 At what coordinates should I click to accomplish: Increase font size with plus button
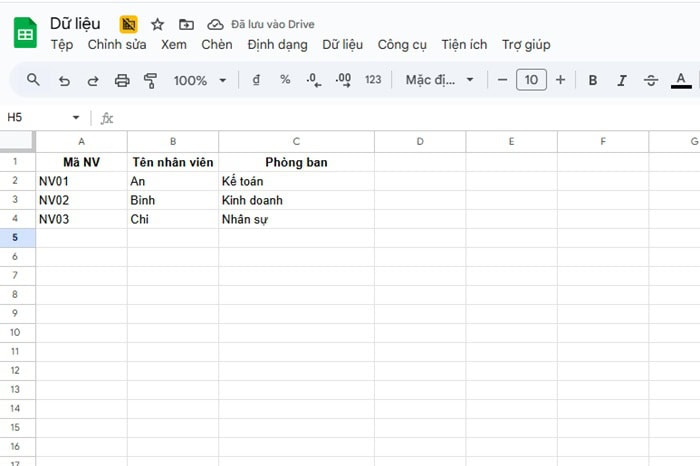click(560, 80)
